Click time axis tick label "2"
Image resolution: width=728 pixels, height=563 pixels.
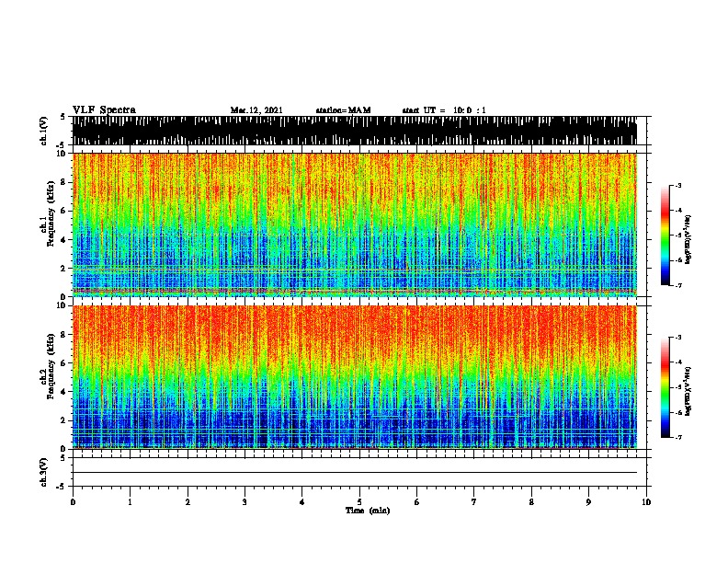[188, 501]
